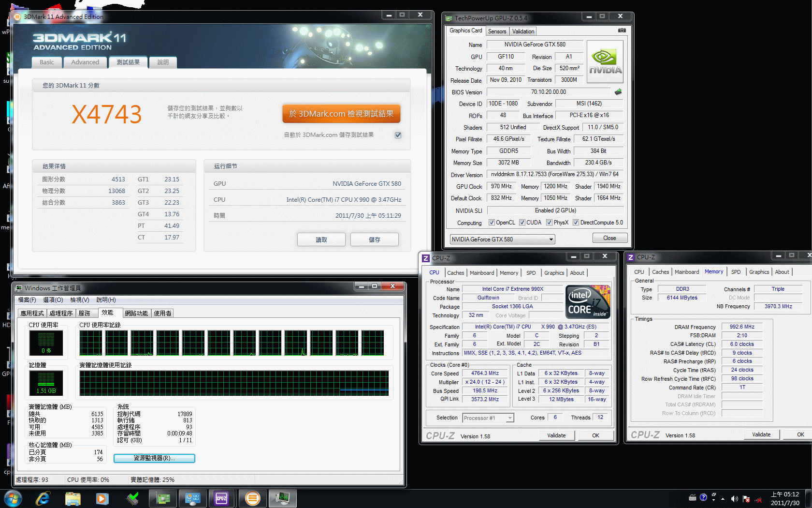Switch to the Sensors tab in GPU-Z

[x=497, y=31]
